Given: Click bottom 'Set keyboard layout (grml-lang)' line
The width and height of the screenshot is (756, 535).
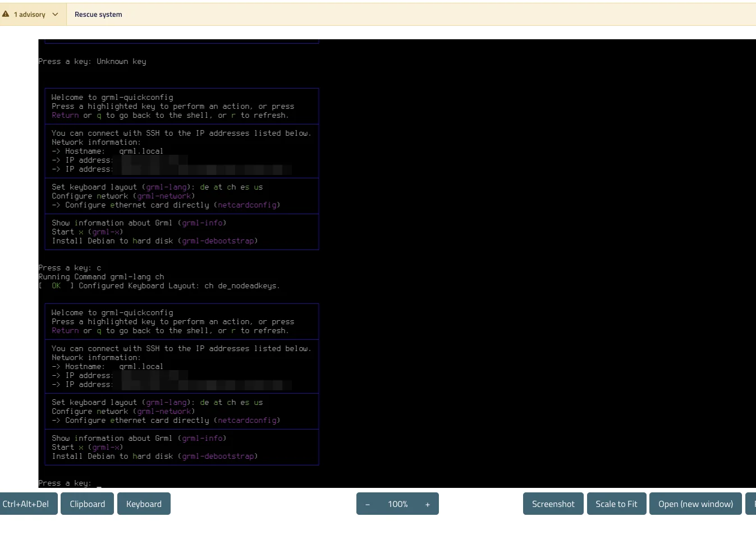Looking at the screenshot, I should click(x=157, y=402).
